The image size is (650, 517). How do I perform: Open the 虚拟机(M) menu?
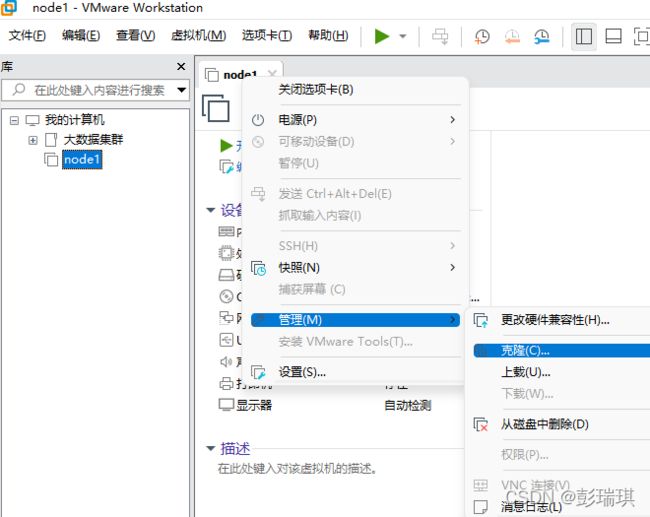pyautogui.click(x=199, y=35)
